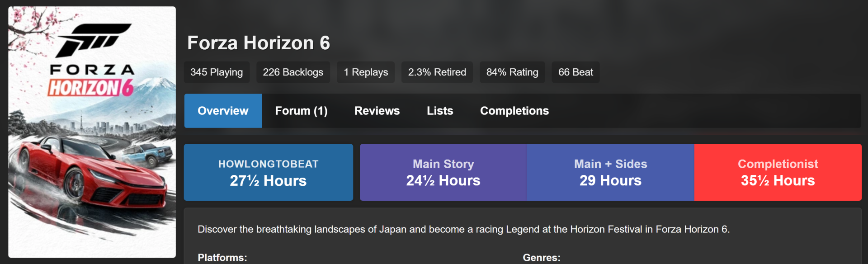The height and width of the screenshot is (264, 868).
Task: Click the 84% Rating badge
Action: point(512,72)
